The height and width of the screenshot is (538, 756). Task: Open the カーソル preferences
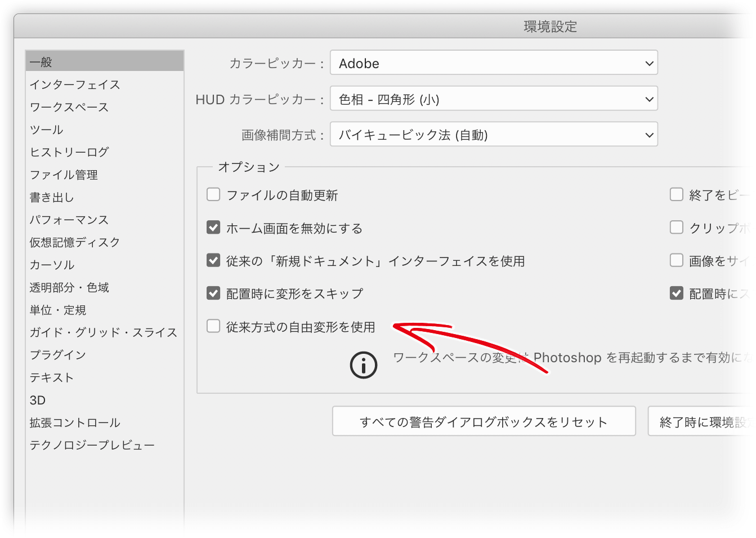52,265
